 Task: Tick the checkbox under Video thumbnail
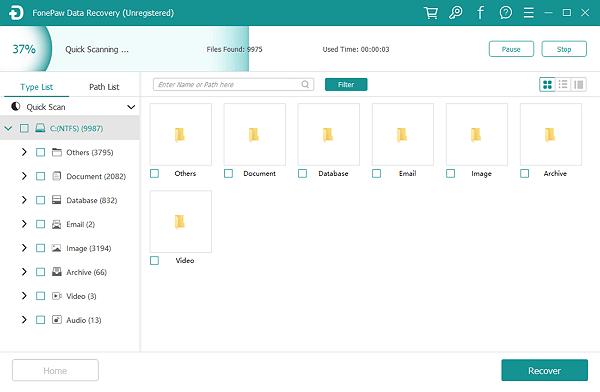click(x=155, y=261)
